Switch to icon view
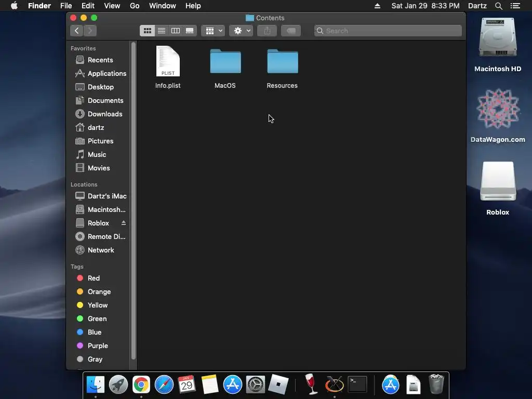This screenshot has width=532, height=399. point(147,31)
